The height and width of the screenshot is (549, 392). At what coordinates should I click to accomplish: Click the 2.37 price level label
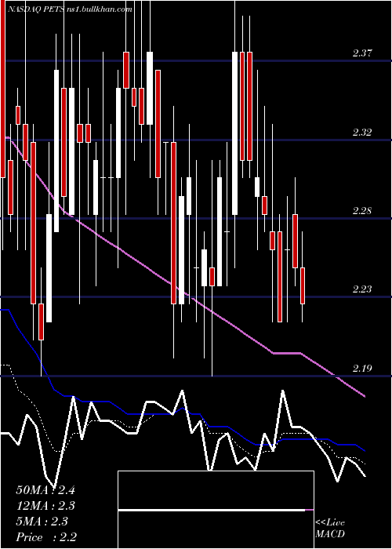pos(362,53)
